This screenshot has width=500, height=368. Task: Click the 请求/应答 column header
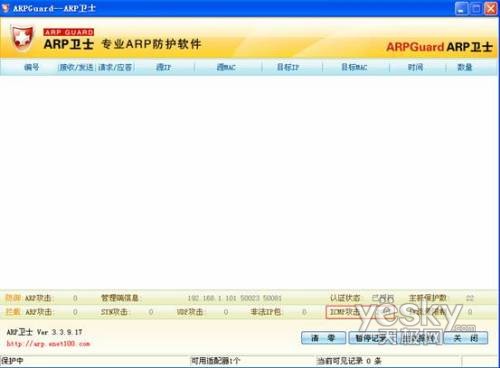tap(115, 67)
